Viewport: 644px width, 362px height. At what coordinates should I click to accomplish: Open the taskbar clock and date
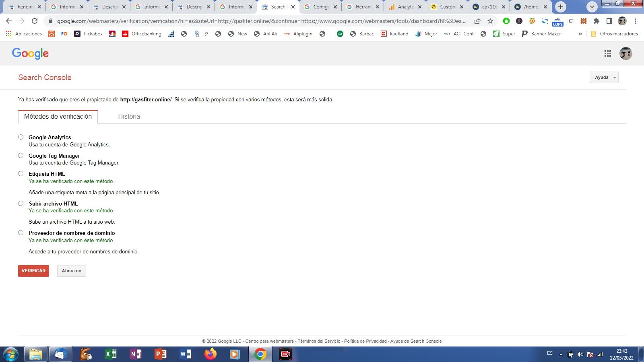point(621,354)
